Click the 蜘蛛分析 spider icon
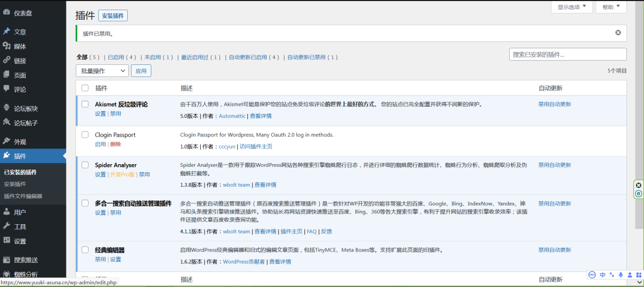The image size is (644, 287). pyautogui.click(x=6, y=274)
